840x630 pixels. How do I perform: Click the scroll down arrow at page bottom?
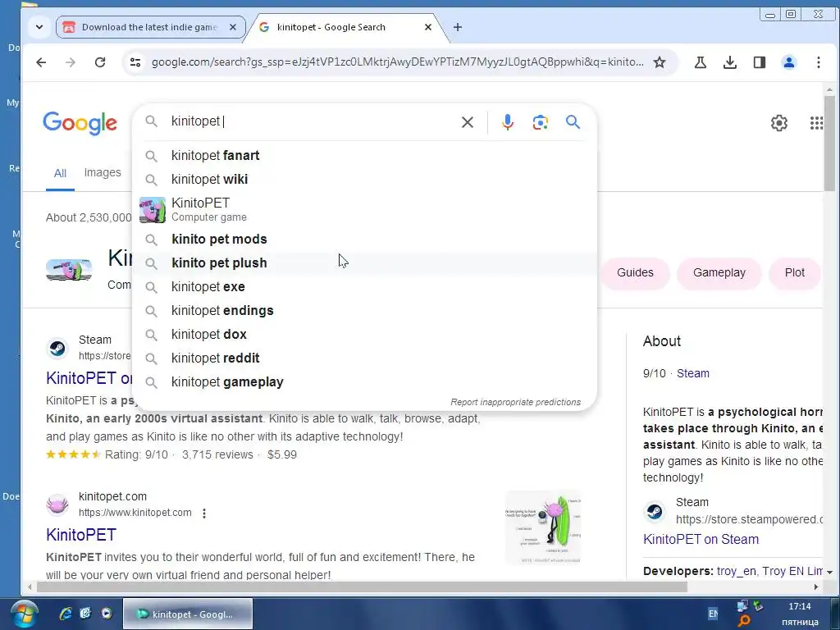tap(829, 572)
